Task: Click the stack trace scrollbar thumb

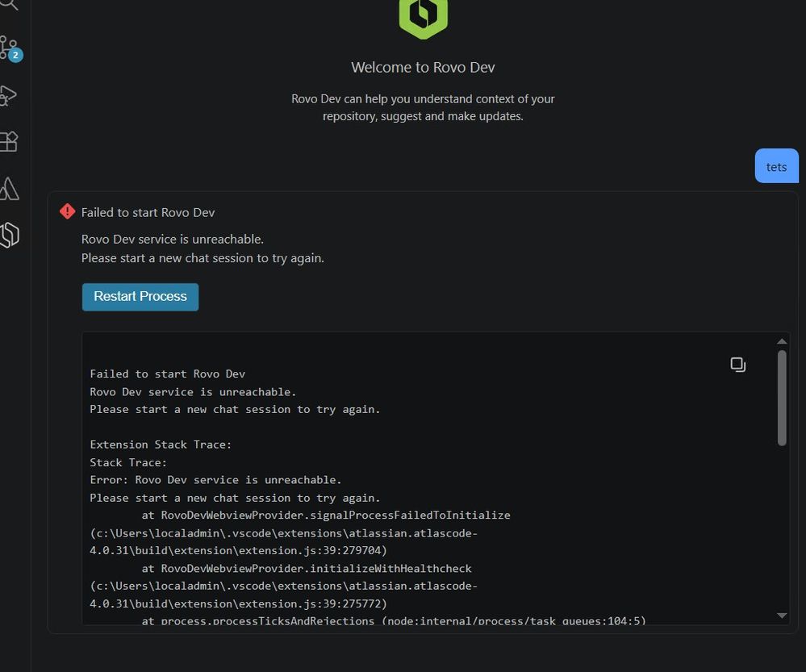Action: (782, 398)
